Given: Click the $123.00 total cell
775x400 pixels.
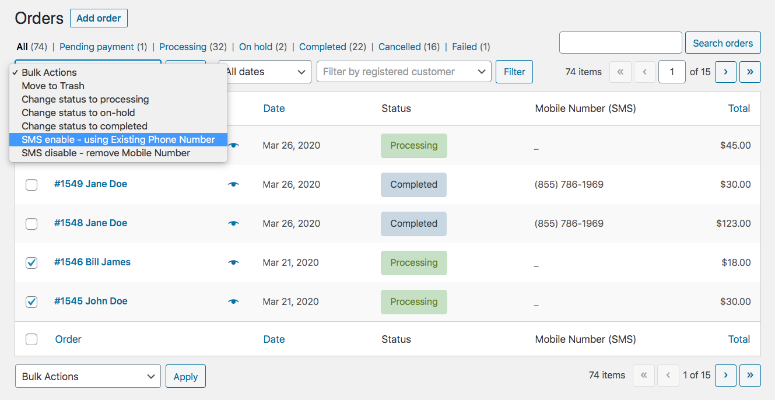Looking at the screenshot, I should pos(733,223).
